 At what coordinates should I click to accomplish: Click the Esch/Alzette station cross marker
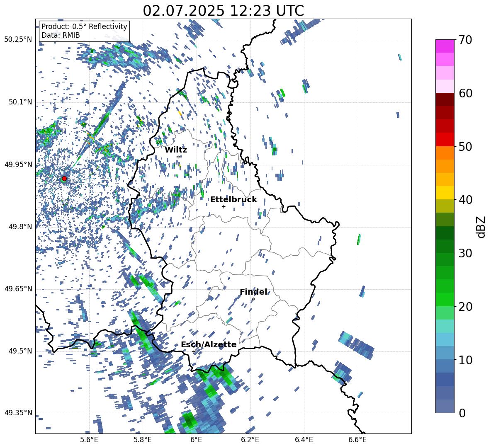194,351
